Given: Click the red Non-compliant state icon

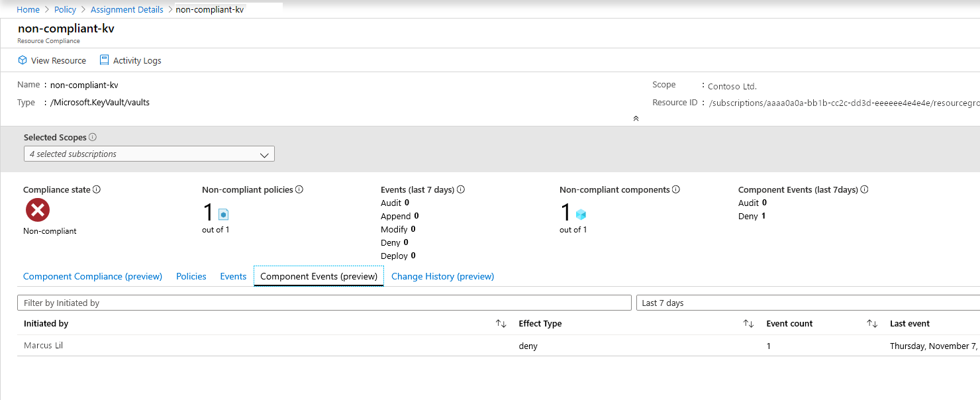Looking at the screenshot, I should 38,210.
